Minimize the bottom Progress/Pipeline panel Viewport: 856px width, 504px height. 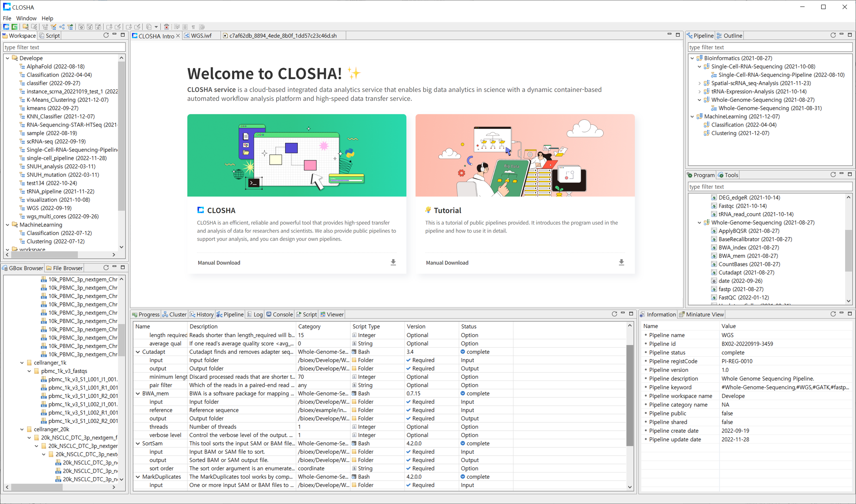click(x=623, y=313)
